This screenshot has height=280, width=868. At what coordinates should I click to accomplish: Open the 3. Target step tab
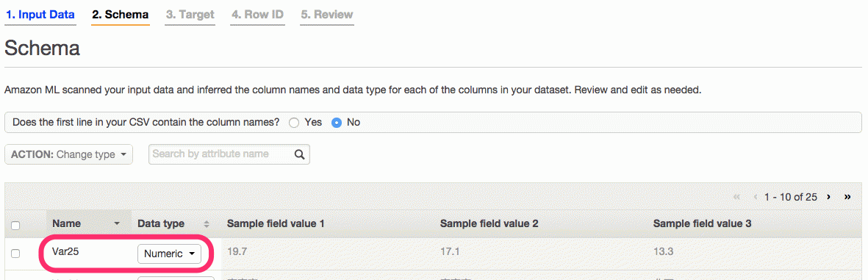[x=190, y=15]
